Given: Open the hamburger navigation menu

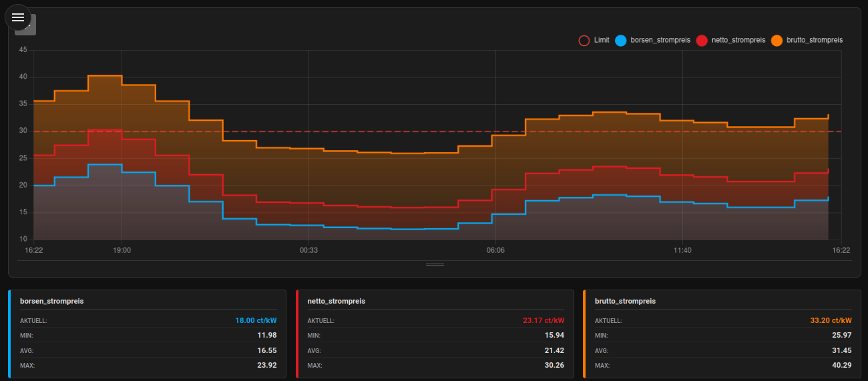Looking at the screenshot, I should [18, 17].
